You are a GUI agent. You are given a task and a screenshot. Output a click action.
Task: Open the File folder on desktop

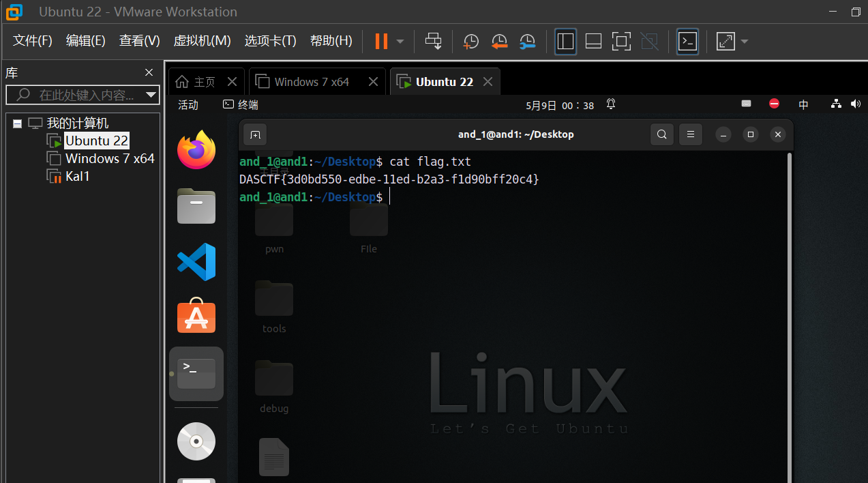(x=369, y=229)
